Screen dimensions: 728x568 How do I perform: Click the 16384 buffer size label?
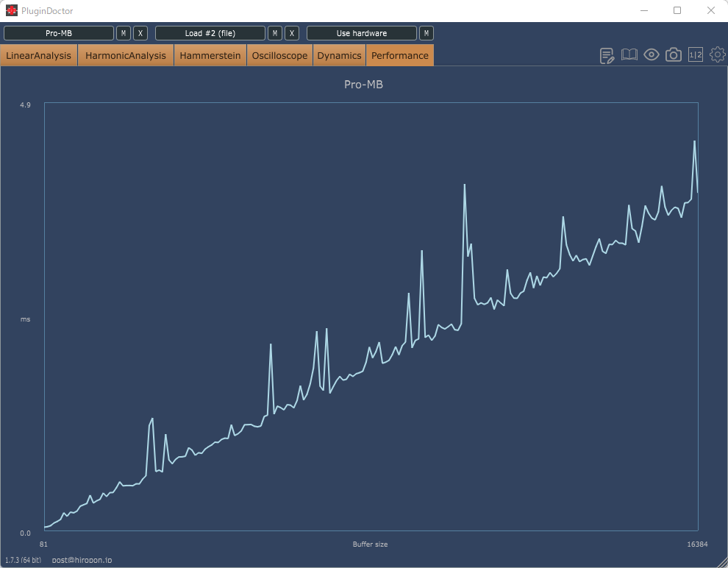697,544
